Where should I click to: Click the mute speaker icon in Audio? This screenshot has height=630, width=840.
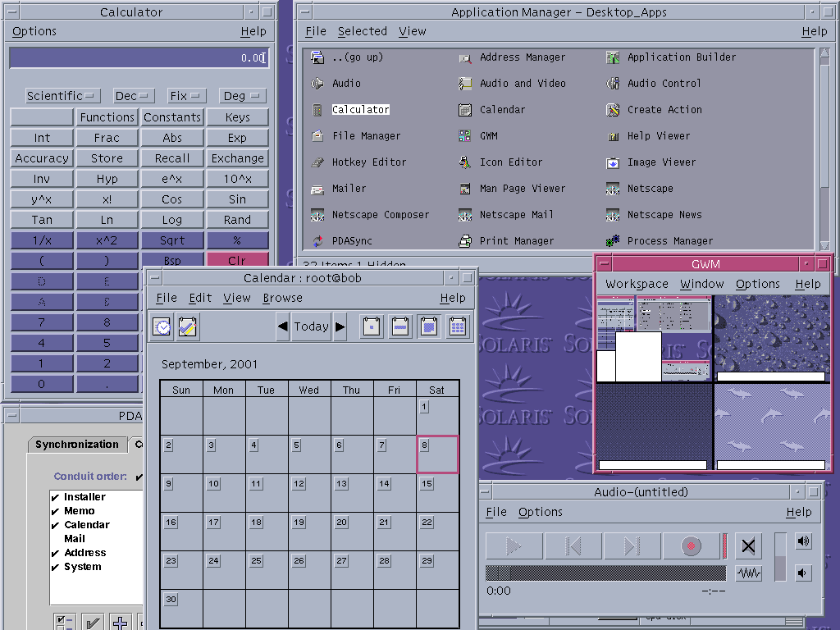coord(748,546)
